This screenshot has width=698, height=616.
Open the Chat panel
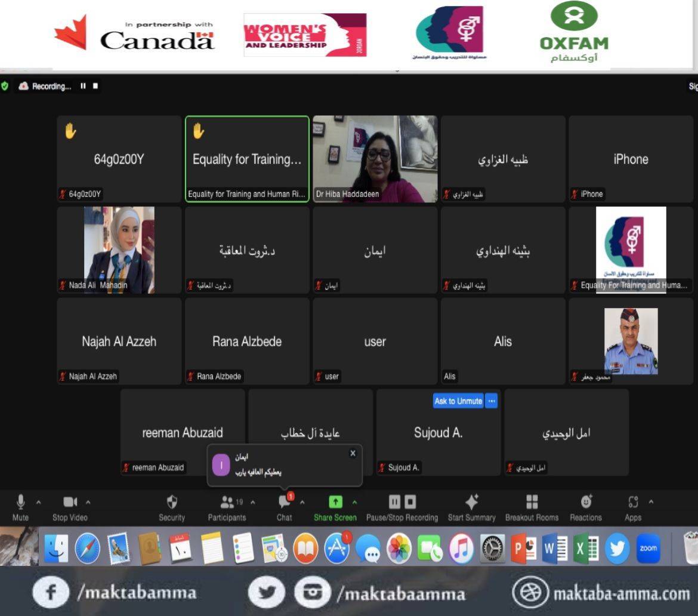[285, 502]
